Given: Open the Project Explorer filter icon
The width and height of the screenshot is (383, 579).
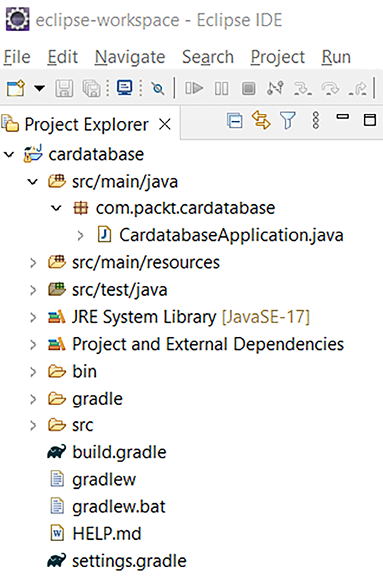Looking at the screenshot, I should point(288,120).
